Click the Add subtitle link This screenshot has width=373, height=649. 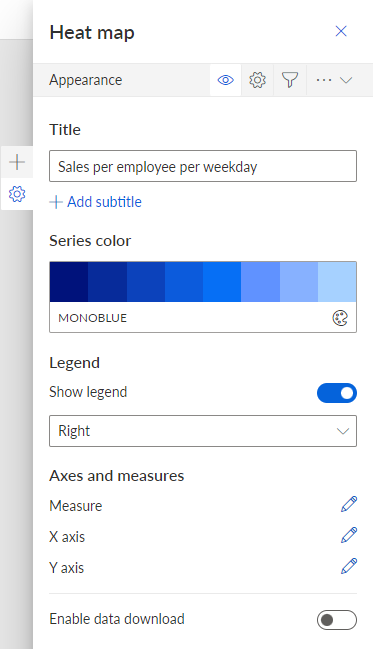coord(96,202)
